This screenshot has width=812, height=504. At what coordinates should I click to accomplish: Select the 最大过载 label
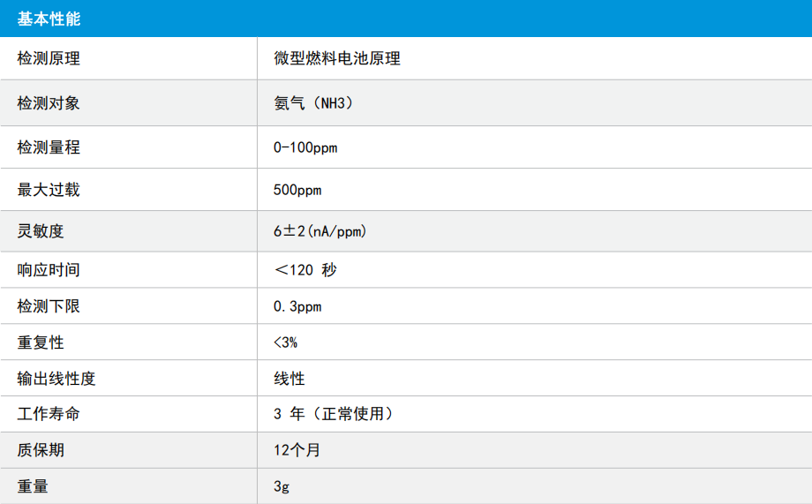49,190
